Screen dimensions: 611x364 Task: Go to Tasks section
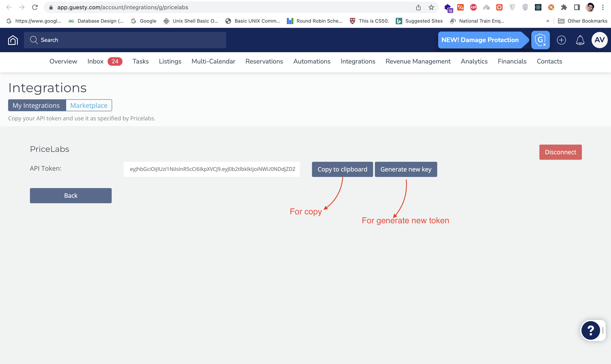coord(141,61)
